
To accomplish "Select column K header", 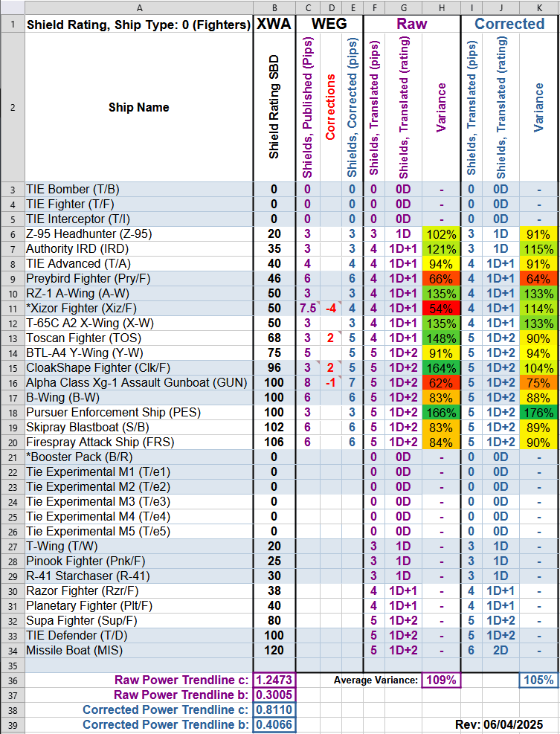I will (x=539, y=7).
